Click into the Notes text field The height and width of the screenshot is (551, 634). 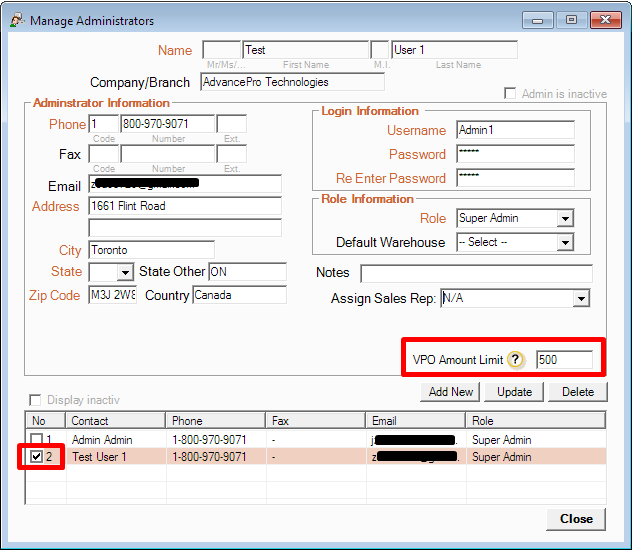476,273
